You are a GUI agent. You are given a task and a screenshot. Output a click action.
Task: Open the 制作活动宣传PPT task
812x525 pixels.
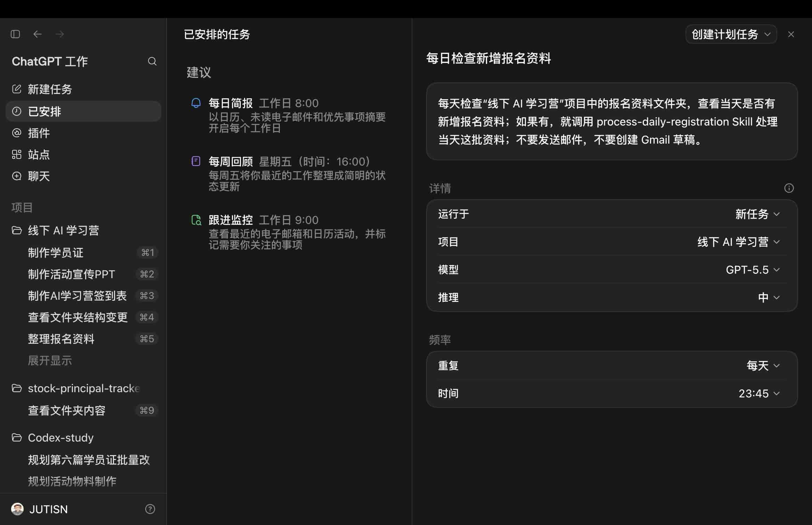coord(83,274)
